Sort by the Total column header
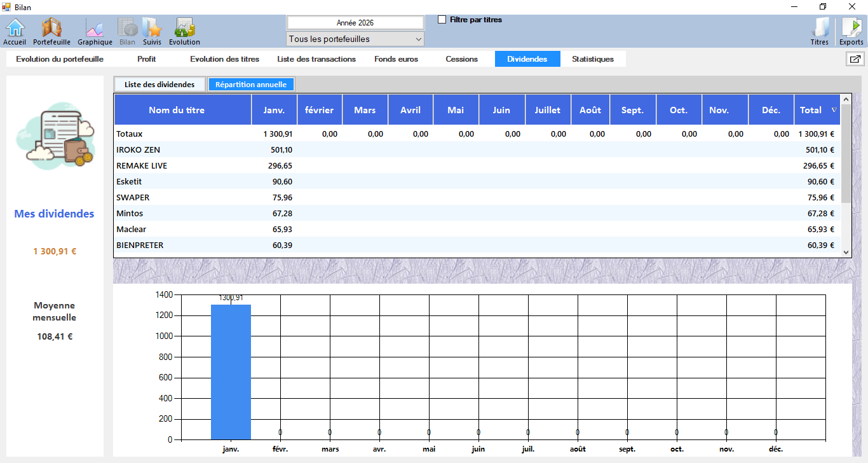This screenshot has height=463, width=868. tap(817, 110)
